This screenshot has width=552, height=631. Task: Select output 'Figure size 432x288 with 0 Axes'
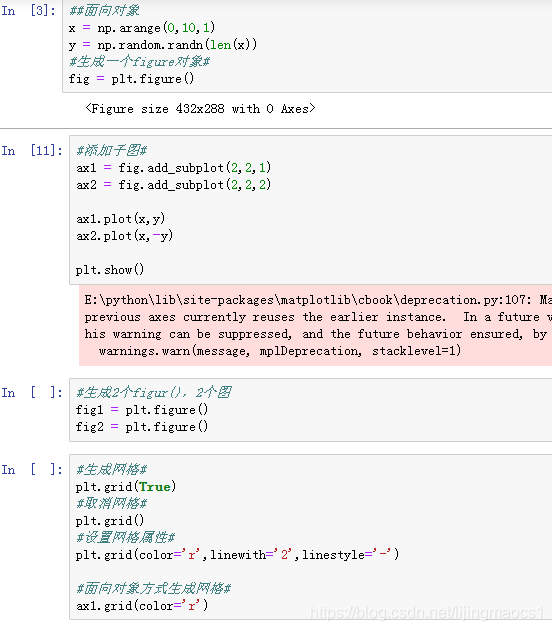(200, 109)
